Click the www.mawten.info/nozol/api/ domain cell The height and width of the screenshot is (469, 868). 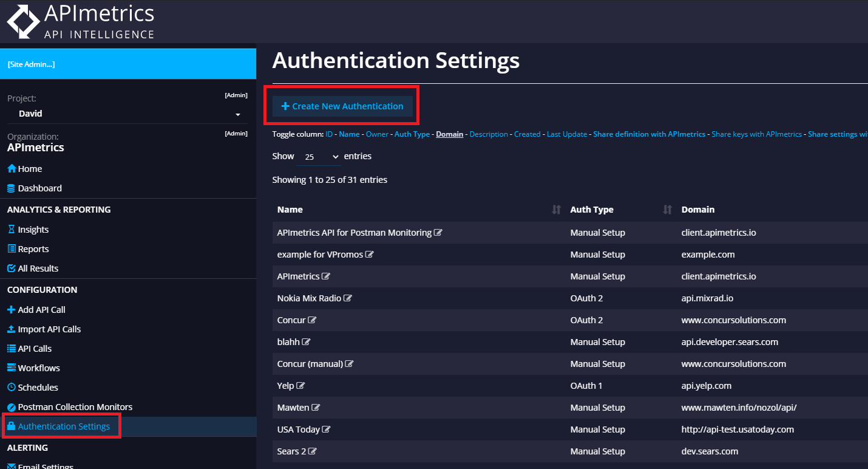click(x=739, y=408)
